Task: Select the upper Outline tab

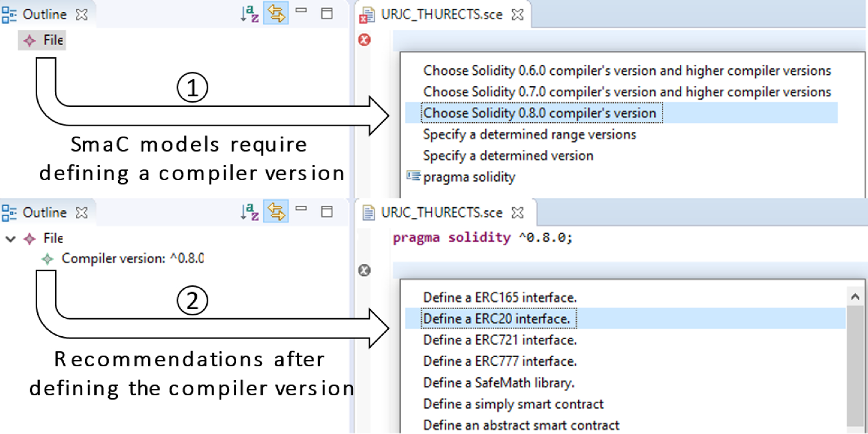Action: [x=45, y=14]
